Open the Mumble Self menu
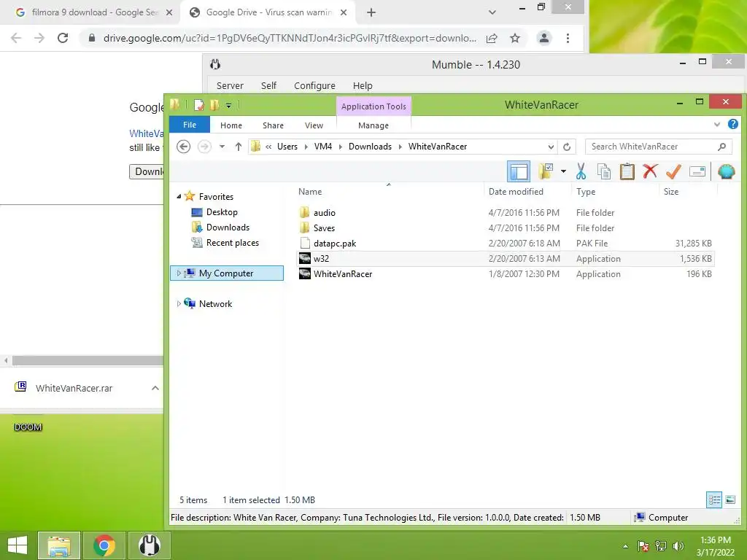 [268, 86]
